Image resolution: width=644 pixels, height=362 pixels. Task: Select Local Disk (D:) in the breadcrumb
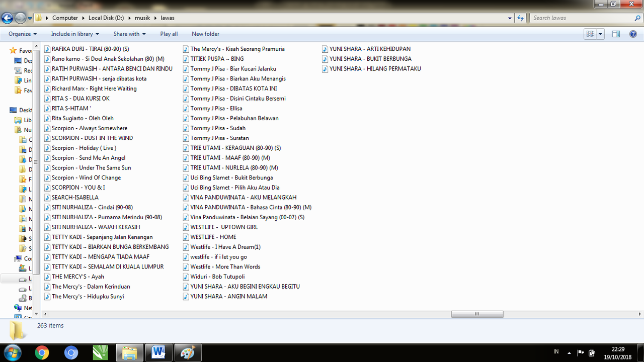(x=106, y=18)
